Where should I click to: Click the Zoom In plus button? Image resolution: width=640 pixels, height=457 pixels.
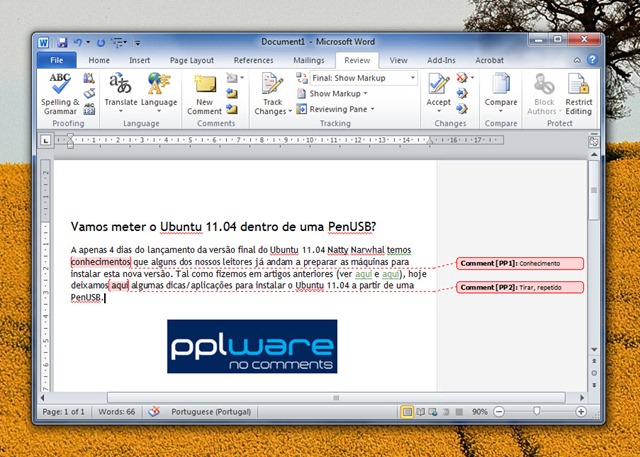pyautogui.click(x=581, y=412)
